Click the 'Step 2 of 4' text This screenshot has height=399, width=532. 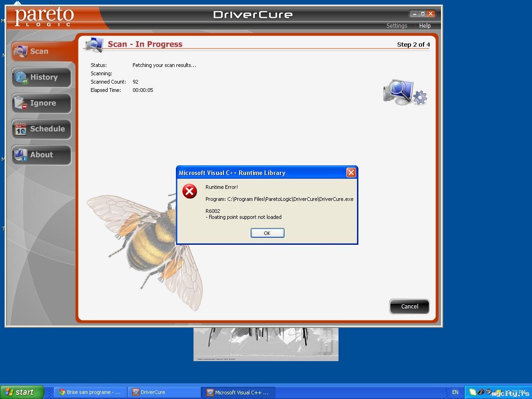[413, 44]
